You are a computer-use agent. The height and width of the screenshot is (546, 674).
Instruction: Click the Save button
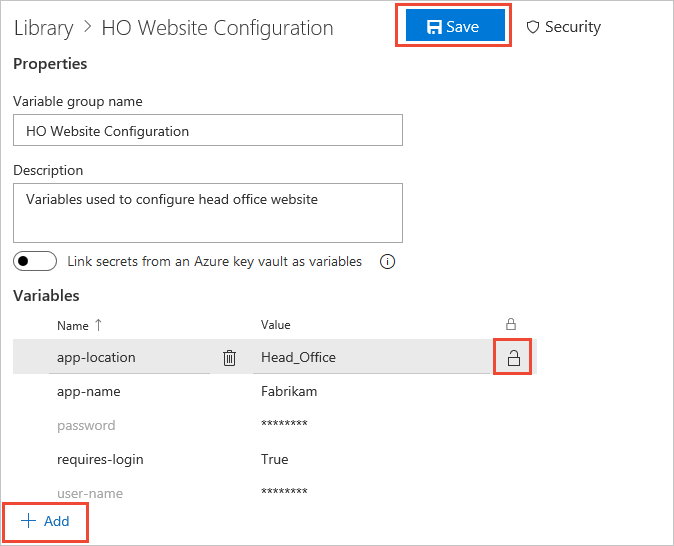click(x=454, y=27)
